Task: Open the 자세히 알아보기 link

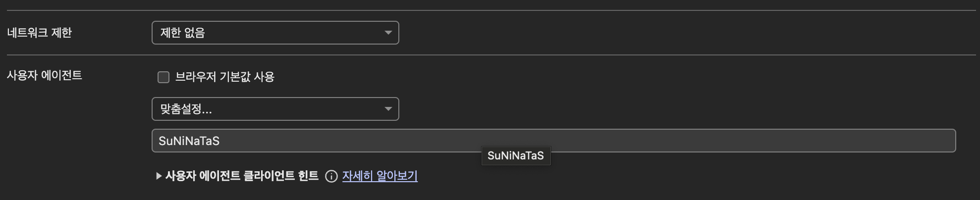Action: (380, 176)
